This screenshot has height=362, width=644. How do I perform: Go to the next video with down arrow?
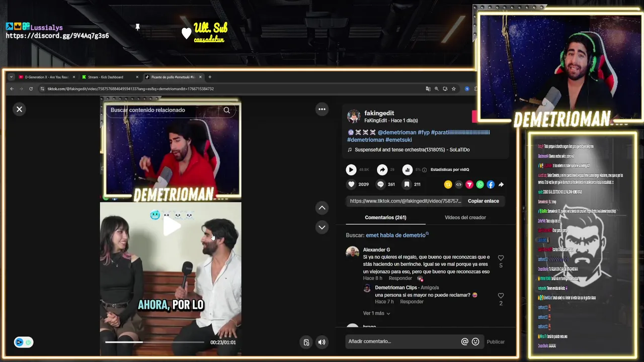322,227
